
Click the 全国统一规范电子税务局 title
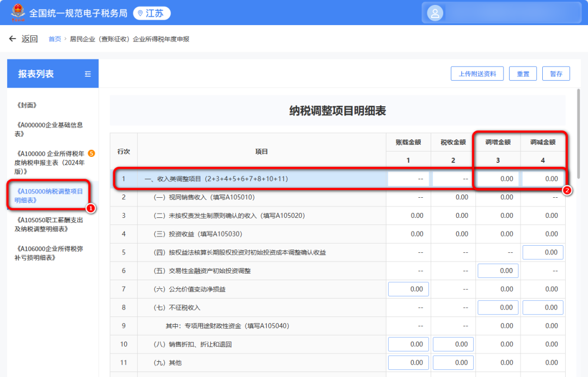coord(78,14)
